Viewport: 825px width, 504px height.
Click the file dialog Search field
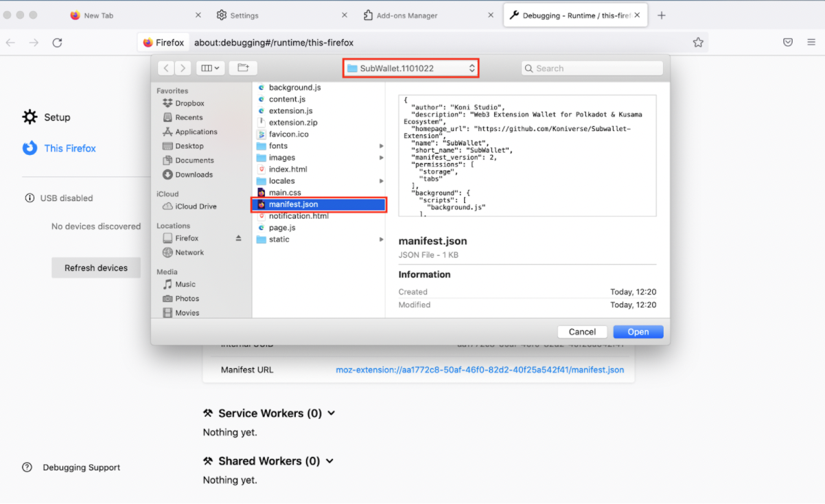592,68
